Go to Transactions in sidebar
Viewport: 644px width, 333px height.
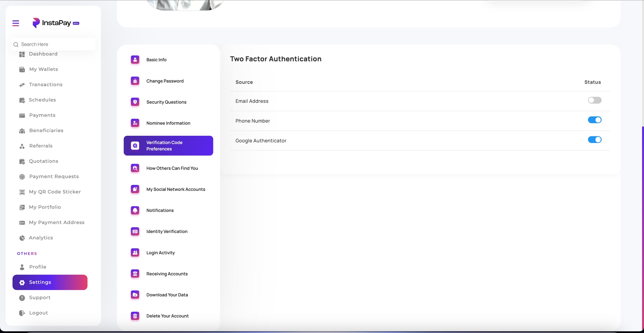[46, 85]
